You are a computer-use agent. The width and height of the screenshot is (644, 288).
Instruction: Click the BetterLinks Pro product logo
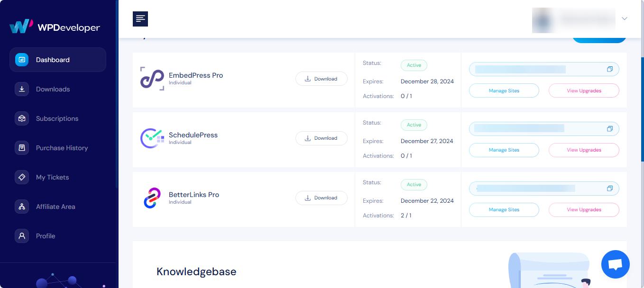pos(152,198)
